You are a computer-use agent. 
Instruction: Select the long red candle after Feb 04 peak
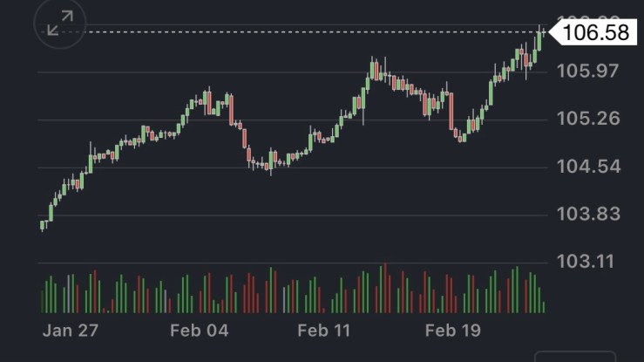[x=232, y=109]
